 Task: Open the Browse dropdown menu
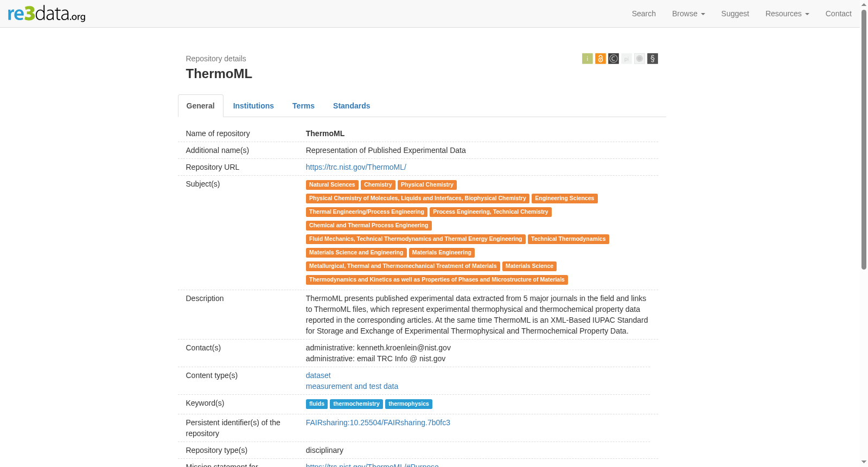click(x=688, y=14)
